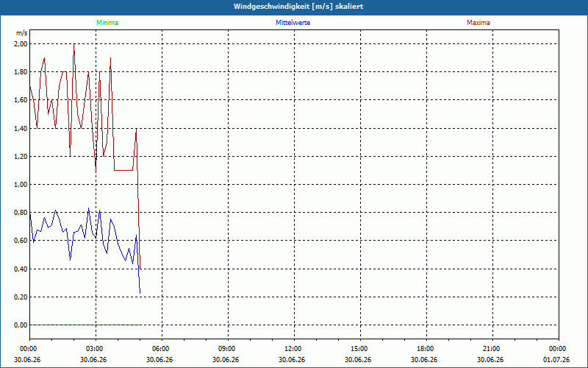Viewport: 588px width, 368px height.
Task: Click the 1,60 y-axis value
Action: pos(21,100)
